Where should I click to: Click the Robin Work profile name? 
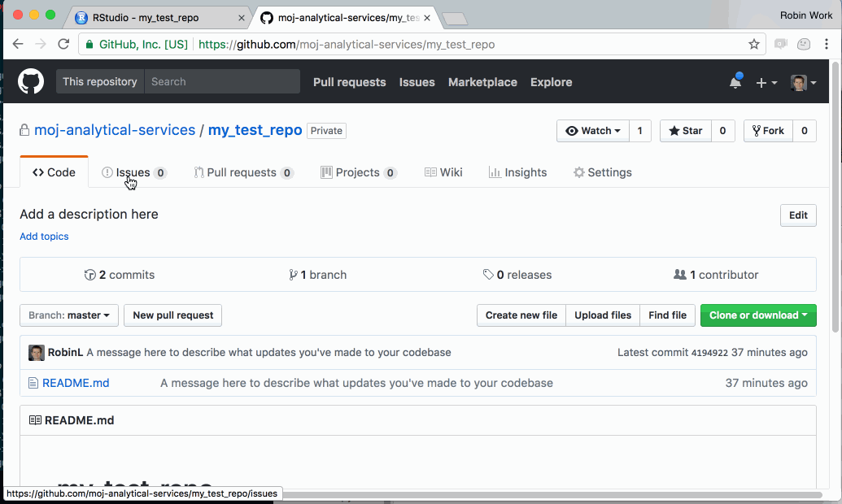806,15
